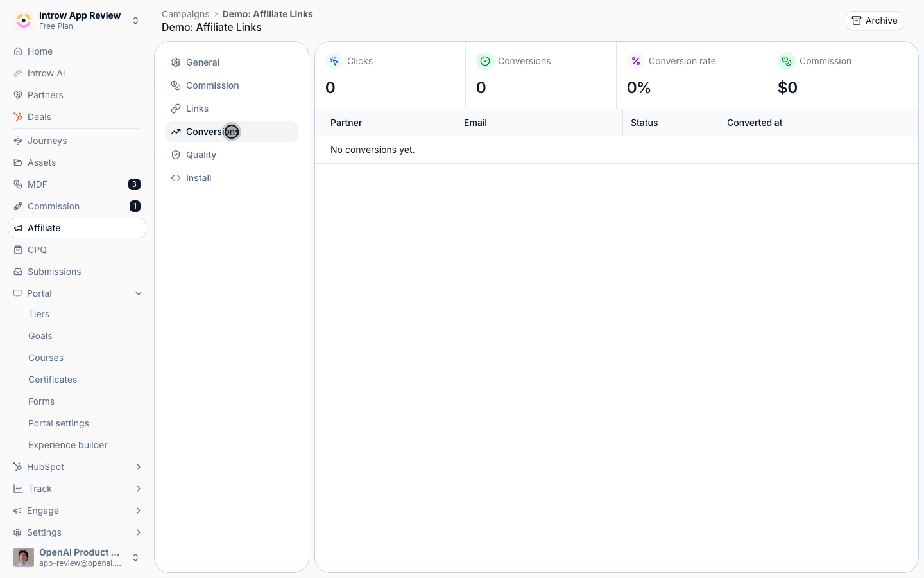Click the Links chain icon

click(176, 109)
